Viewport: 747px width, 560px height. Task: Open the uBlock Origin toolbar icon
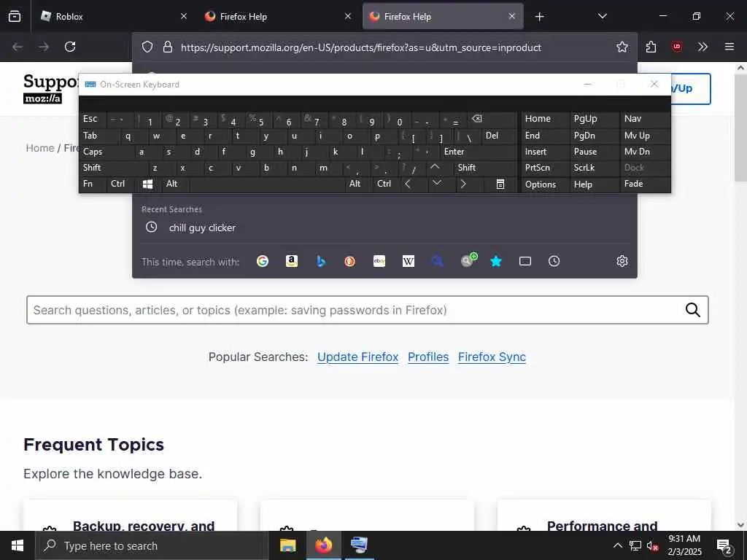[677, 47]
